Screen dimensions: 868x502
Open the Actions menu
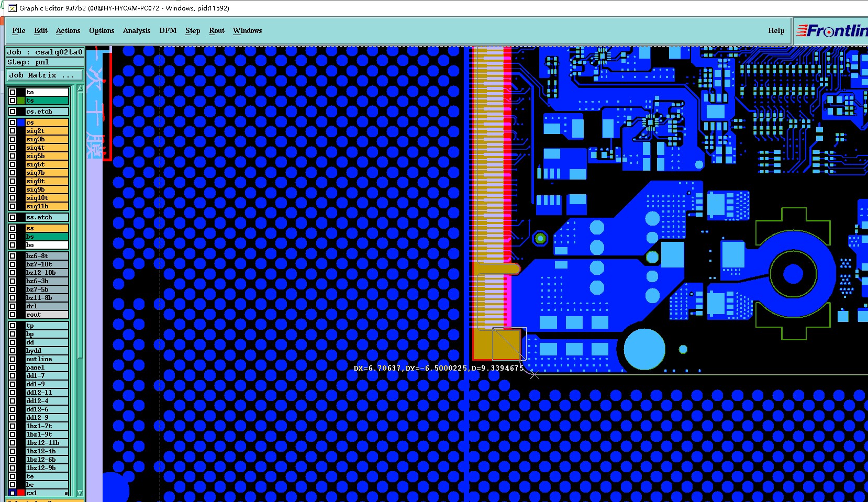point(68,30)
